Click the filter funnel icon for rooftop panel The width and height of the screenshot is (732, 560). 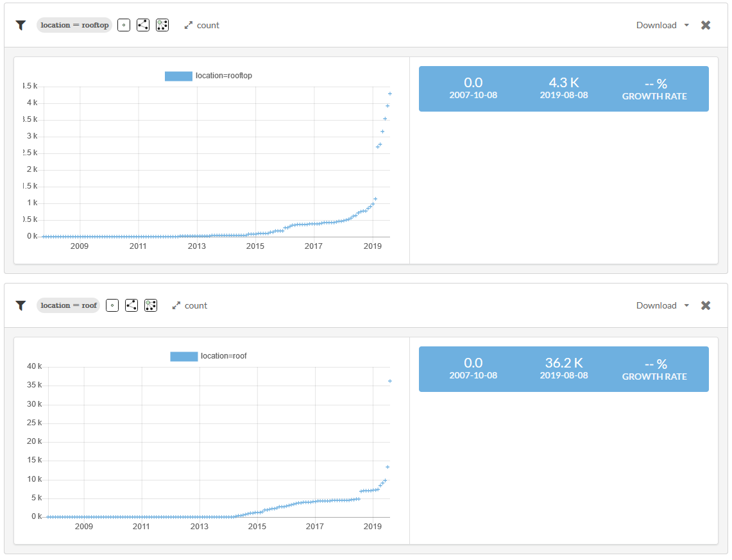click(x=21, y=26)
